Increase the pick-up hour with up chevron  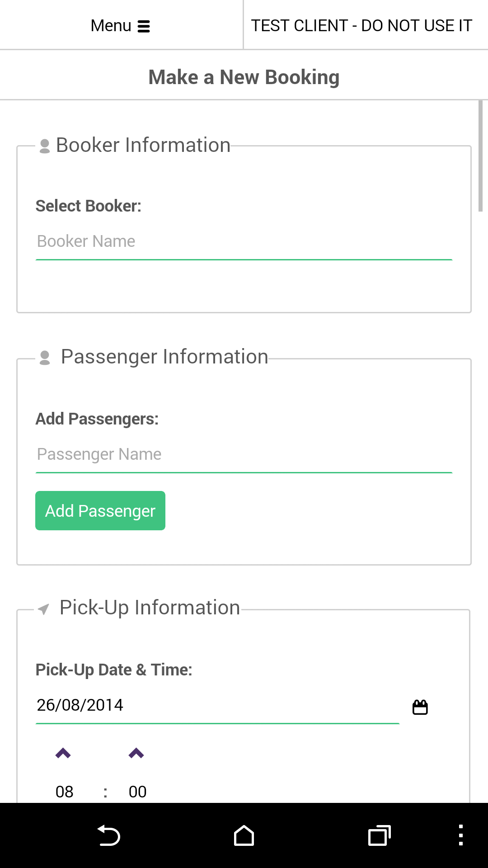coord(63,753)
